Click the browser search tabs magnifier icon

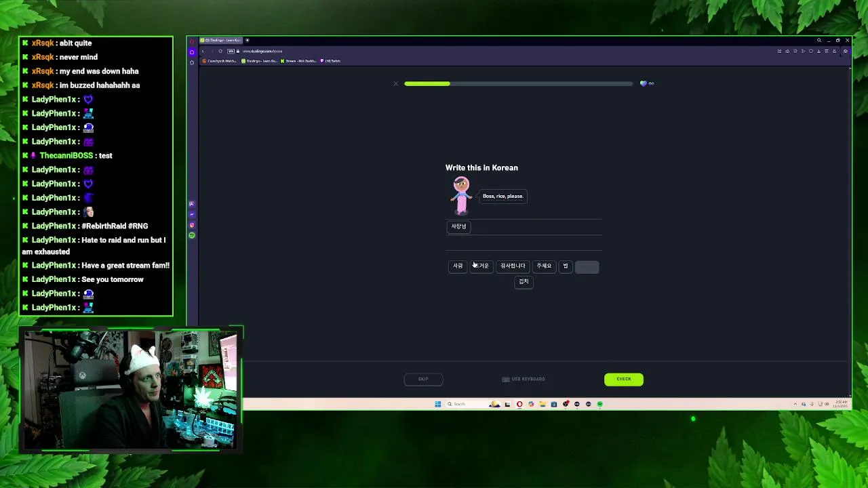(819, 40)
